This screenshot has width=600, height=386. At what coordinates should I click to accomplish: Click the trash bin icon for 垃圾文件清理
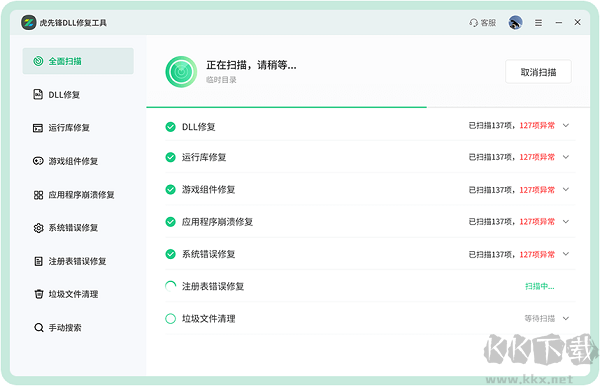[x=38, y=294]
